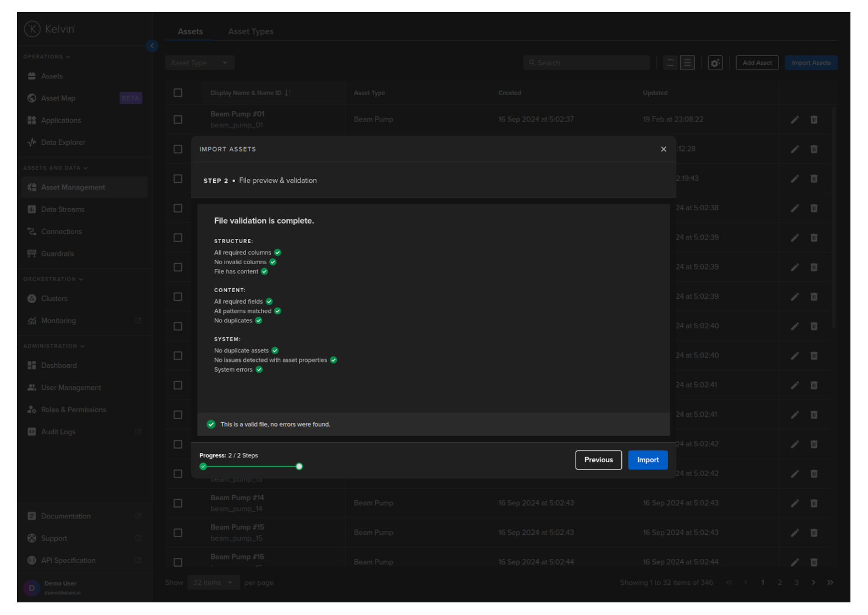The height and width of the screenshot is (615, 868).
Task: Open table column settings gear icon
Action: (715, 63)
